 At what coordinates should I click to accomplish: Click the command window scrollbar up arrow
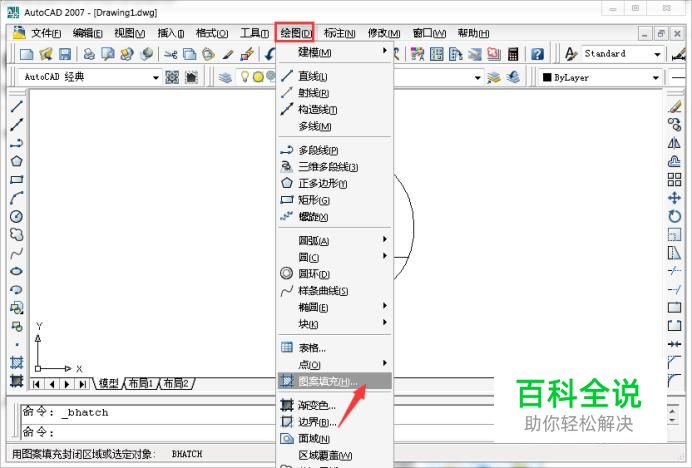point(672,411)
